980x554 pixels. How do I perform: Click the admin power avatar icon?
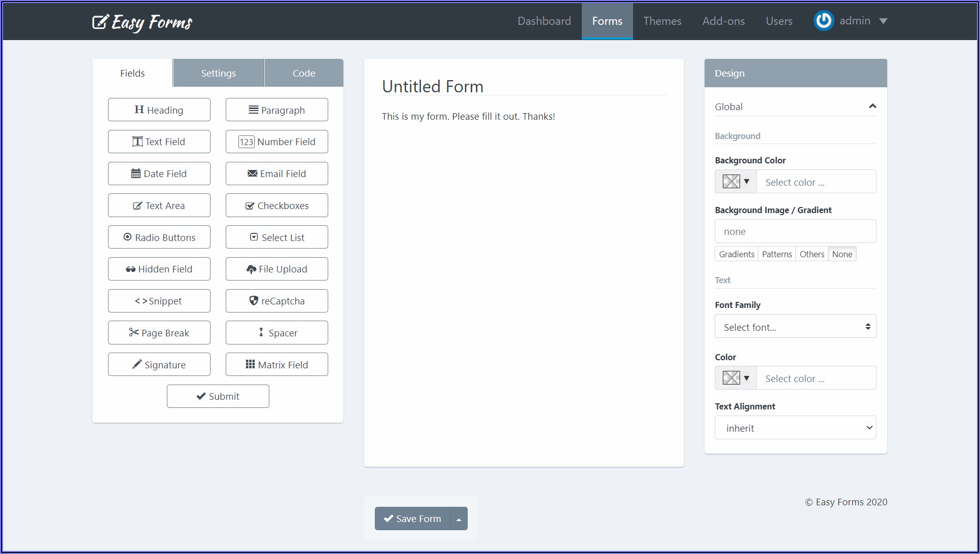[823, 21]
